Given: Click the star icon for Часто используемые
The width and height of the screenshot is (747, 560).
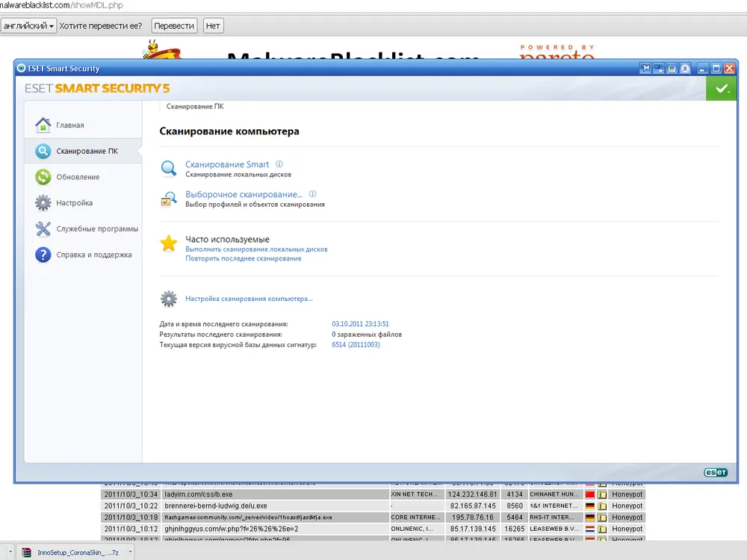Looking at the screenshot, I should coord(169,243).
